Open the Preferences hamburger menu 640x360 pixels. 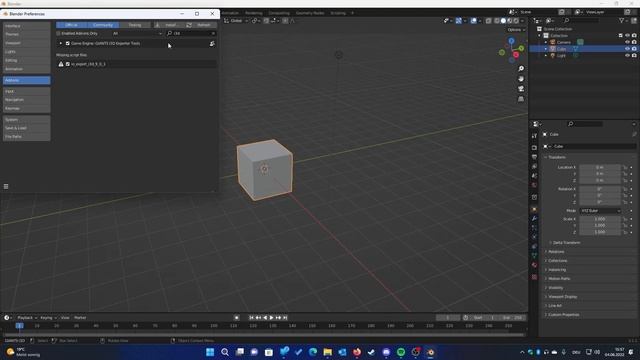tap(6, 187)
